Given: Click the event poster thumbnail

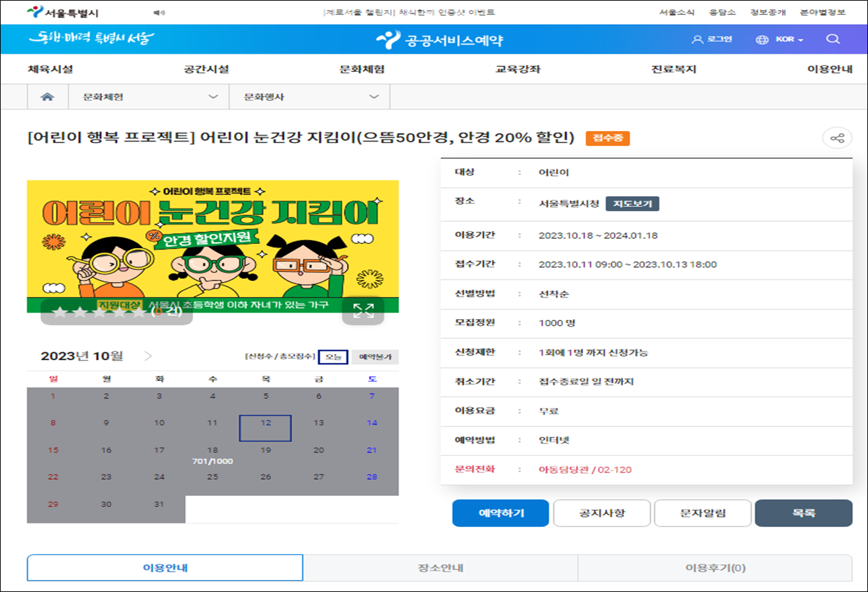Looking at the screenshot, I should pyautogui.click(x=212, y=246).
